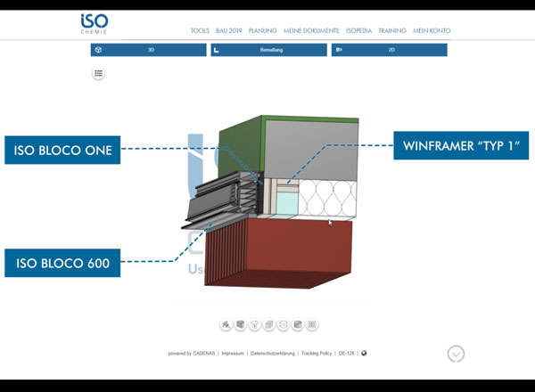Click the ISO Chemie logo

pos(95,23)
